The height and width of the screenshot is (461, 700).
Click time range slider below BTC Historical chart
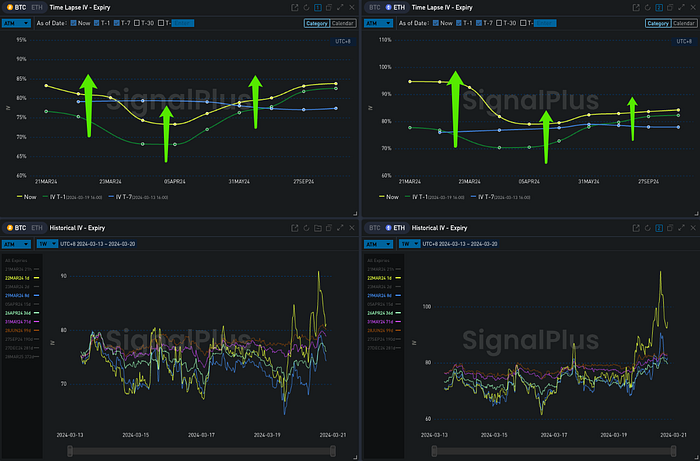(x=199, y=451)
